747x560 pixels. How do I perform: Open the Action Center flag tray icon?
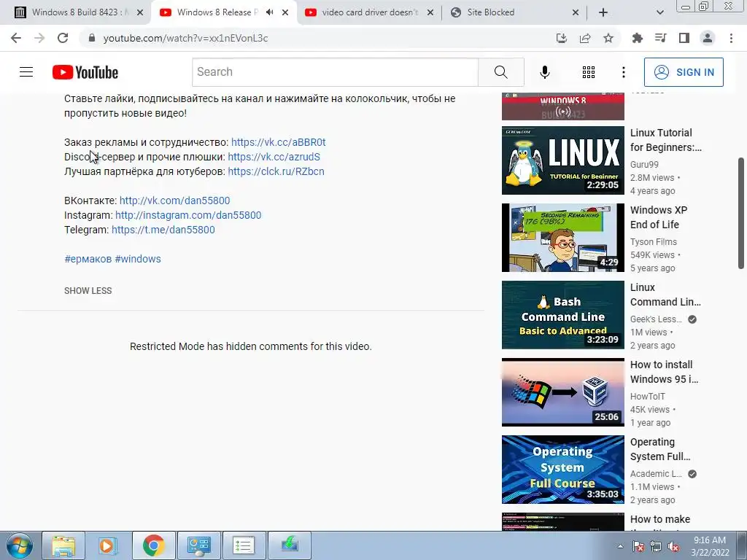pos(638,547)
